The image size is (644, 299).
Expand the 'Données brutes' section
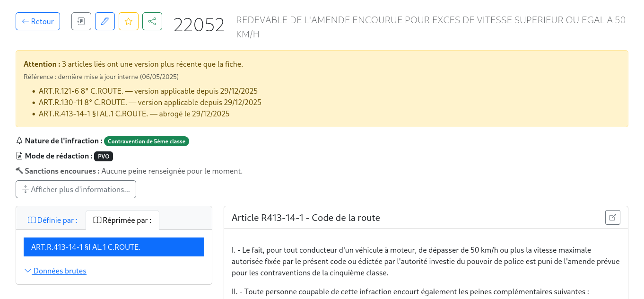59,271
